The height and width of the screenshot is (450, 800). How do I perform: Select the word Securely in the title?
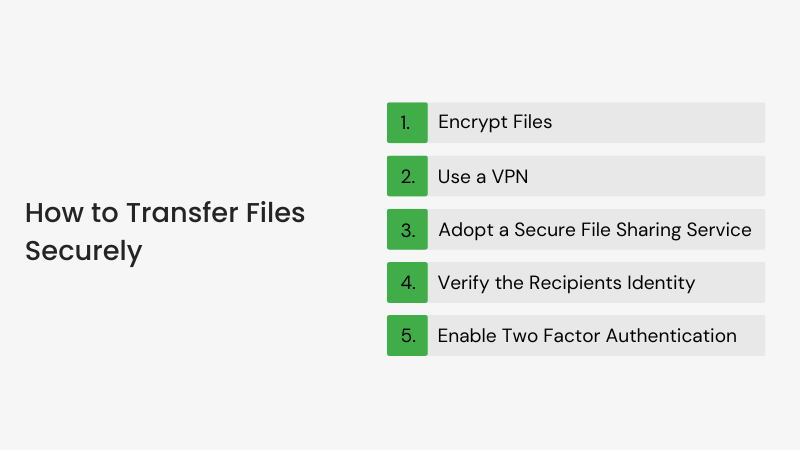click(x=84, y=252)
